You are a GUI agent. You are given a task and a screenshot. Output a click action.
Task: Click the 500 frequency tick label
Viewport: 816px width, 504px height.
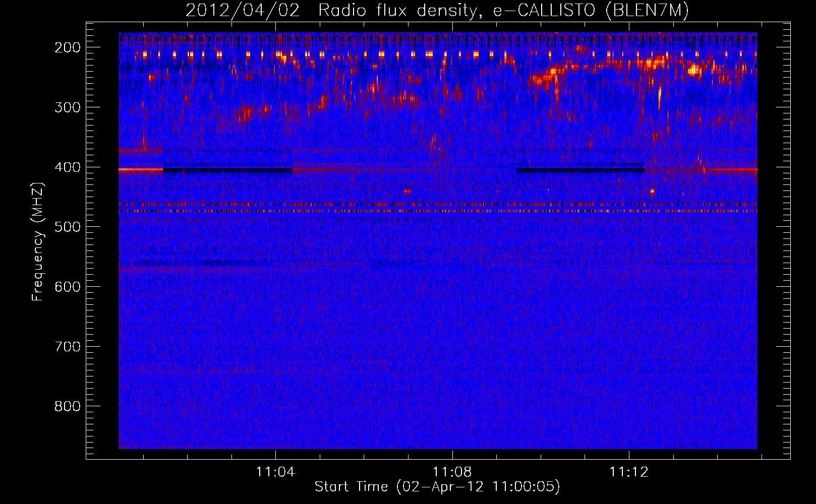pyautogui.click(x=68, y=227)
